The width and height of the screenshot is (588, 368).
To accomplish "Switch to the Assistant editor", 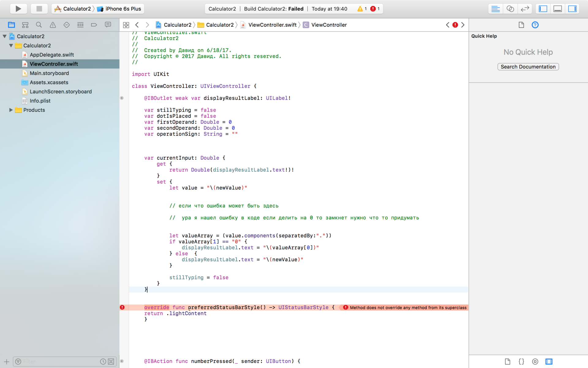I will click(510, 9).
